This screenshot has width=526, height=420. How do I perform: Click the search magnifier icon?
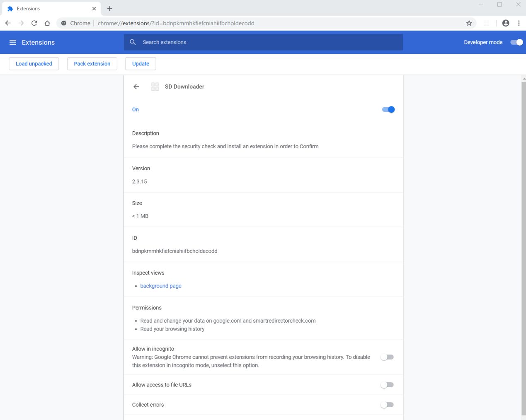pyautogui.click(x=133, y=42)
